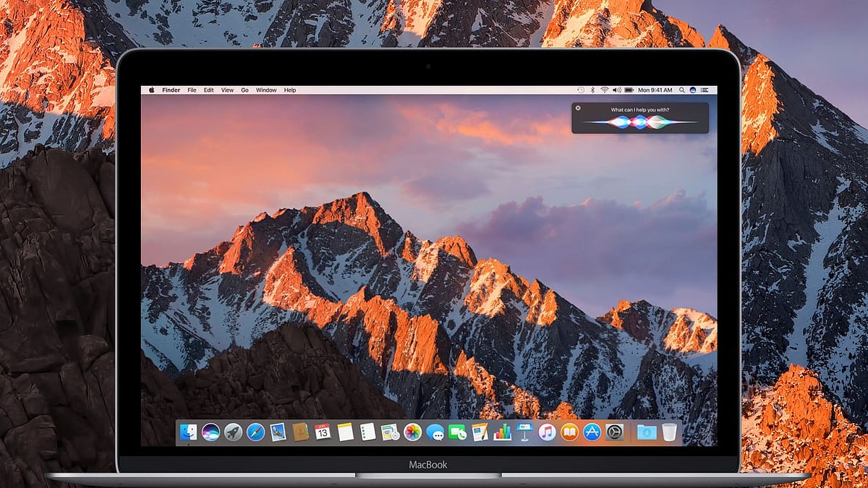Open Help menu
The image size is (868, 488).
290,90
